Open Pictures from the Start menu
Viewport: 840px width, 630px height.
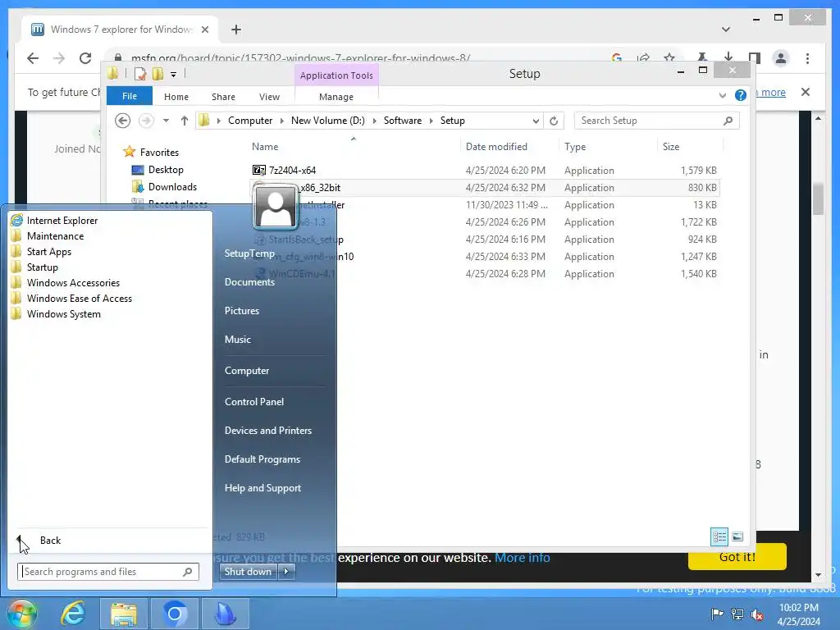242,311
